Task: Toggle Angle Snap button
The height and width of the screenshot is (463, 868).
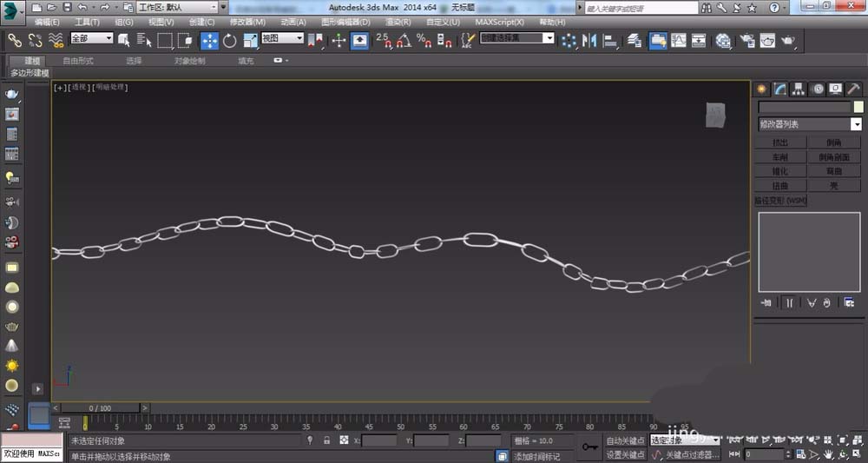Action: pyautogui.click(x=404, y=41)
